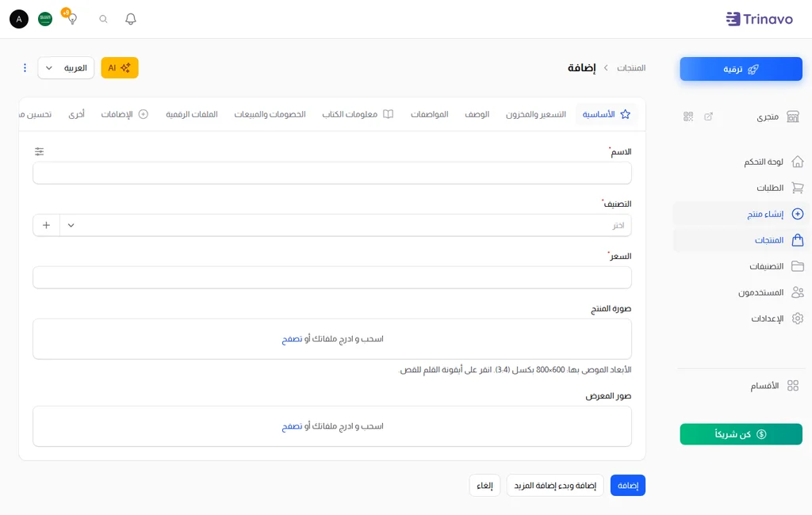Click the صور المعرض upload dropzone
Viewport: 812px width, 515px height.
[332, 426]
